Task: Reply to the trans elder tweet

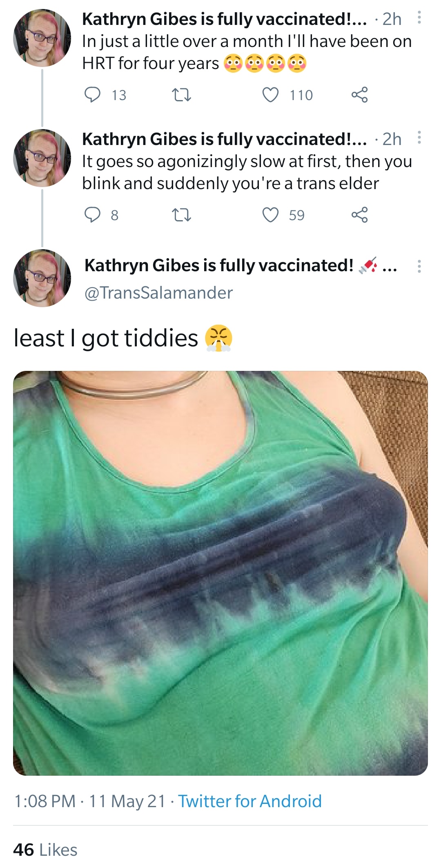Action: coord(92,214)
